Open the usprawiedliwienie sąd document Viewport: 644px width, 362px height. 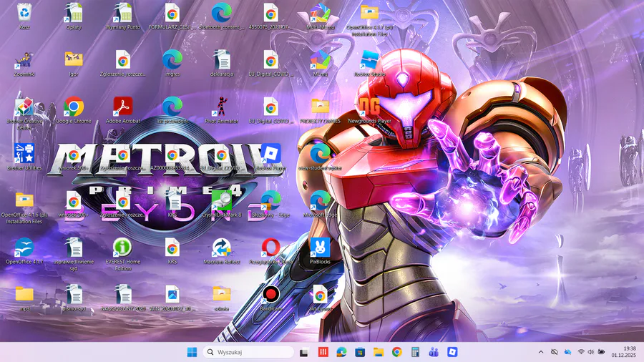pyautogui.click(x=74, y=247)
